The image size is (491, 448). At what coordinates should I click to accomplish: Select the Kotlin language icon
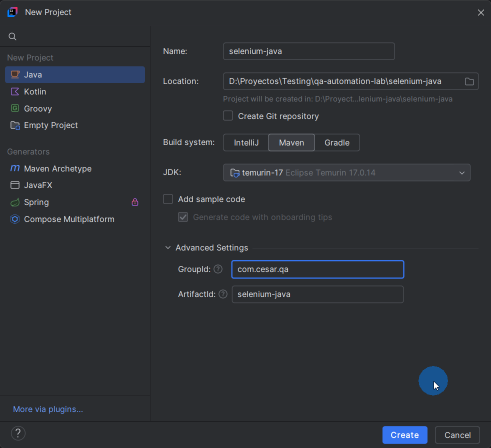point(14,91)
